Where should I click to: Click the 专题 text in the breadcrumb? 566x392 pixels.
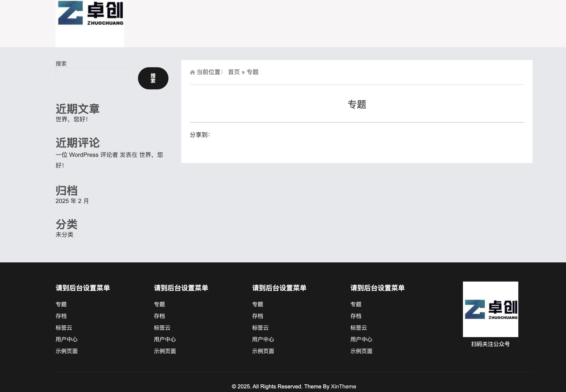pos(253,72)
